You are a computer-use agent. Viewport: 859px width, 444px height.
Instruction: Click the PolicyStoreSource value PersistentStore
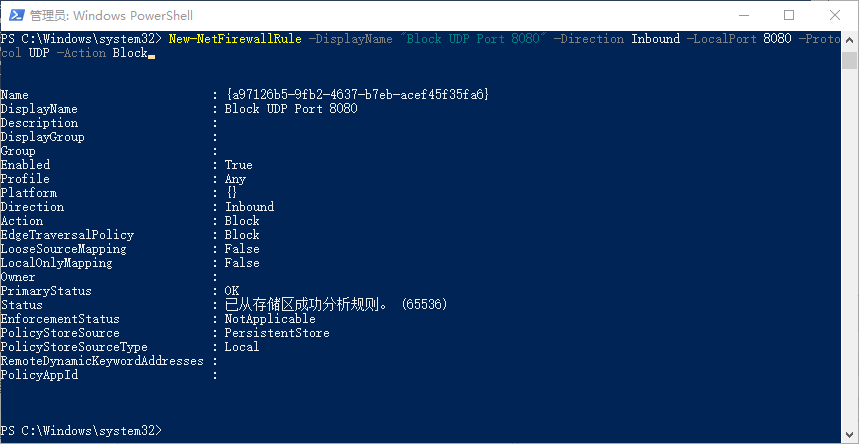coord(277,333)
